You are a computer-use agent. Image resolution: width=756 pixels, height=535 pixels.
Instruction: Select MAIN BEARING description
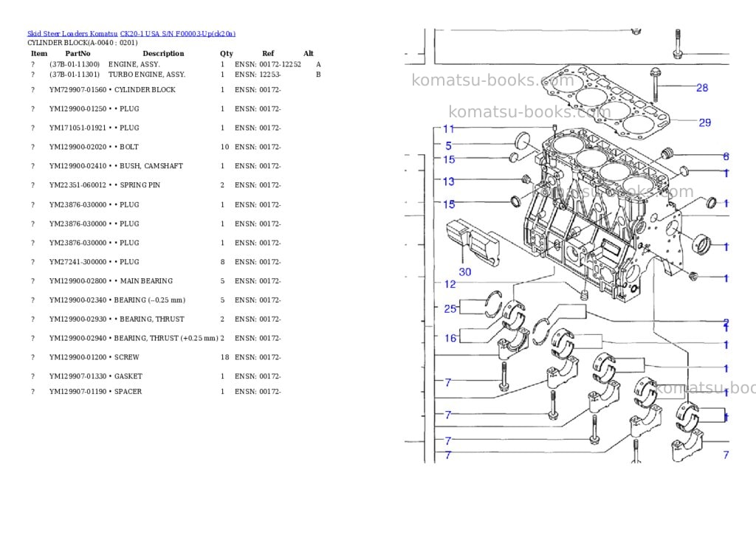(x=146, y=281)
